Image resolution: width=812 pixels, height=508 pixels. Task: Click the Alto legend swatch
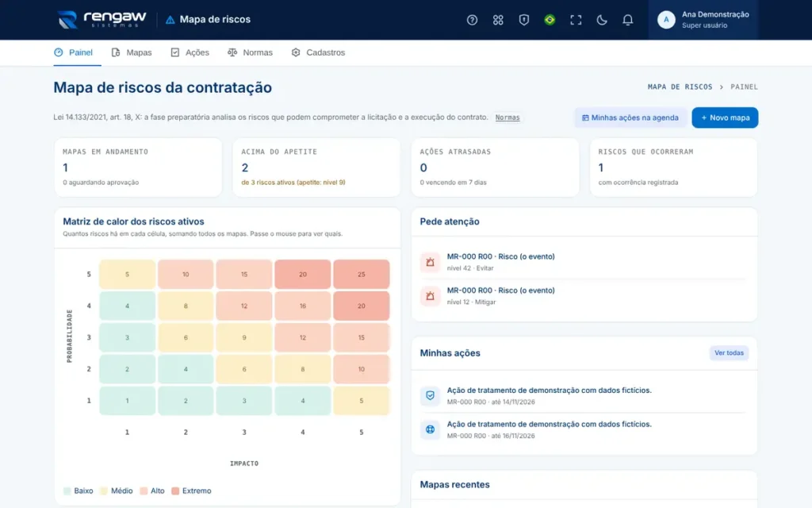click(x=144, y=491)
